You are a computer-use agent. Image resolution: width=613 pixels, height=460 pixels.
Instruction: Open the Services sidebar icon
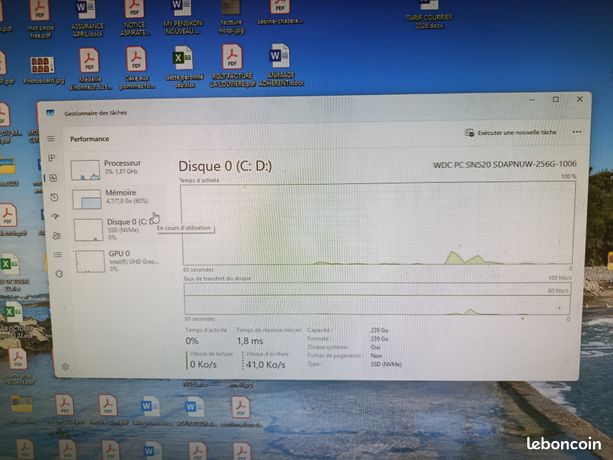click(59, 274)
